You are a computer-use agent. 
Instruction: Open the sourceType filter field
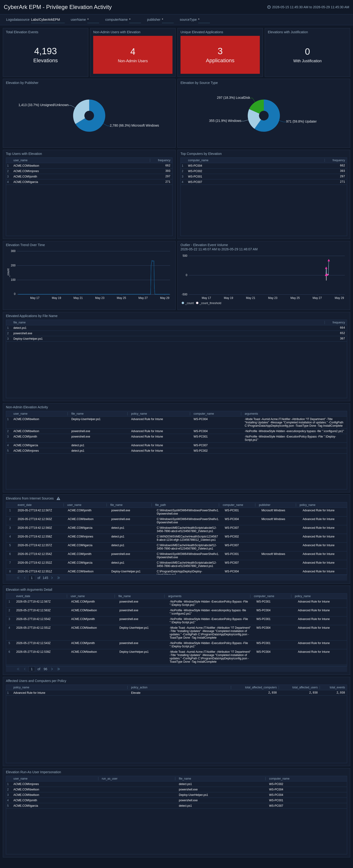[204, 20]
